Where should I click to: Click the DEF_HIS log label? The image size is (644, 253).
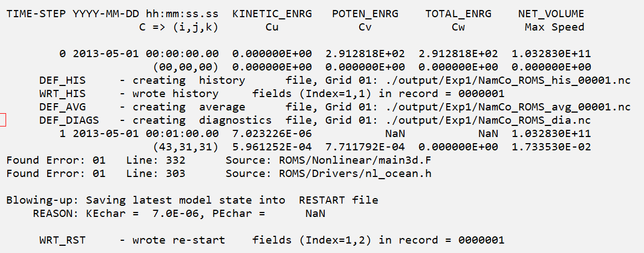(63, 80)
